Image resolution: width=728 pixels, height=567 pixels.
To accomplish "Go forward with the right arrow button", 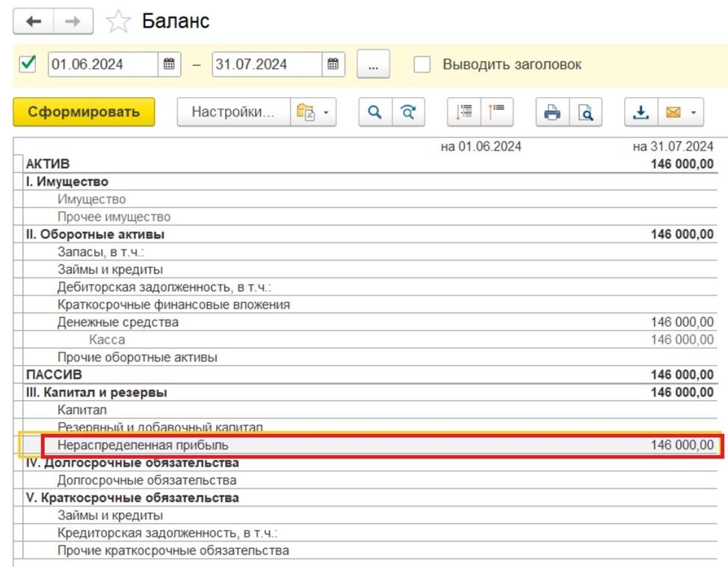I will coord(73,22).
